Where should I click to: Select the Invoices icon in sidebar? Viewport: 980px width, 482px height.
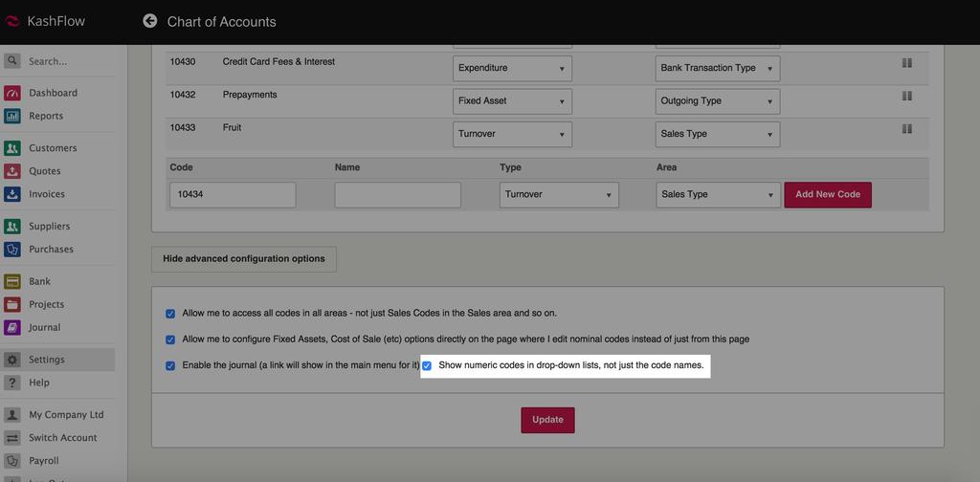point(12,194)
